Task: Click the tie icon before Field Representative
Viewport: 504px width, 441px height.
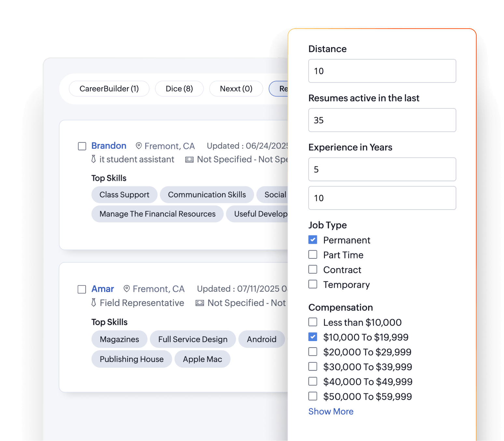Action: (93, 303)
